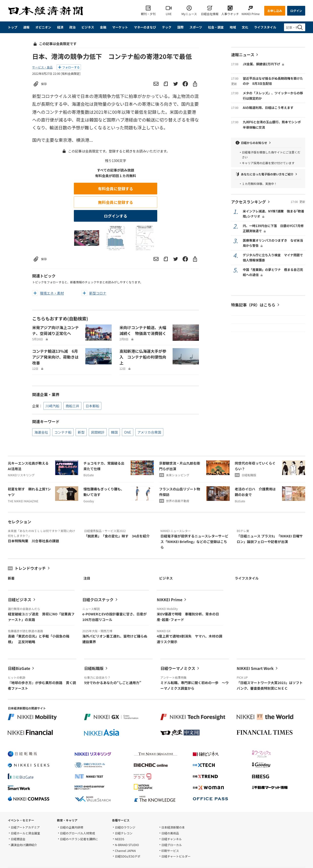Select トップ in the navigation bar
This screenshot has height=868, width=313.
point(12,27)
